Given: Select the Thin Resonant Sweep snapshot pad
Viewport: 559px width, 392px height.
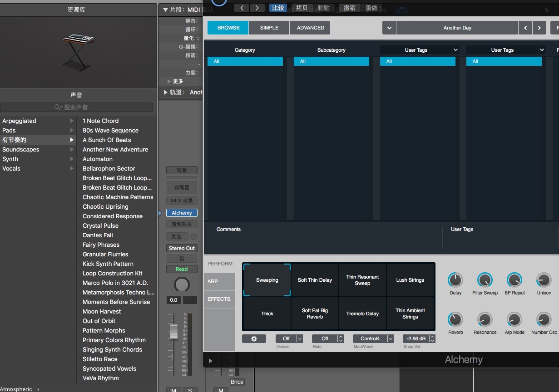Looking at the screenshot, I should tap(362, 280).
